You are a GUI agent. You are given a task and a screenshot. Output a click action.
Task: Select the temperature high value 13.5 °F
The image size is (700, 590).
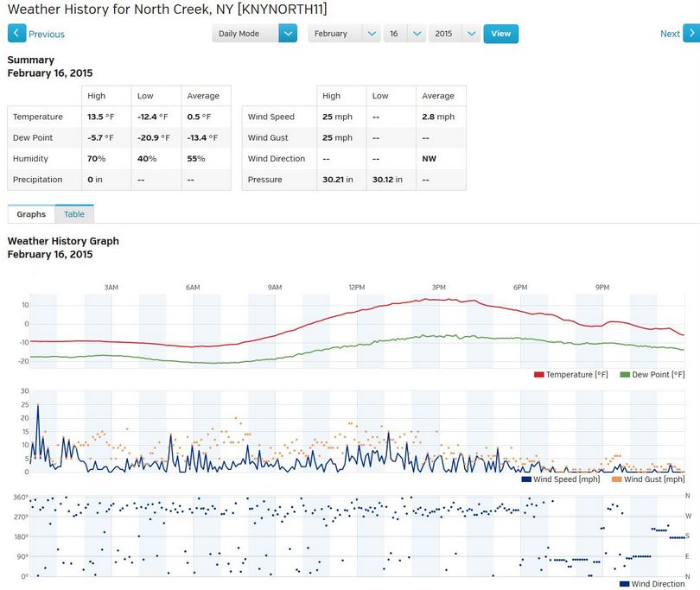(101, 117)
